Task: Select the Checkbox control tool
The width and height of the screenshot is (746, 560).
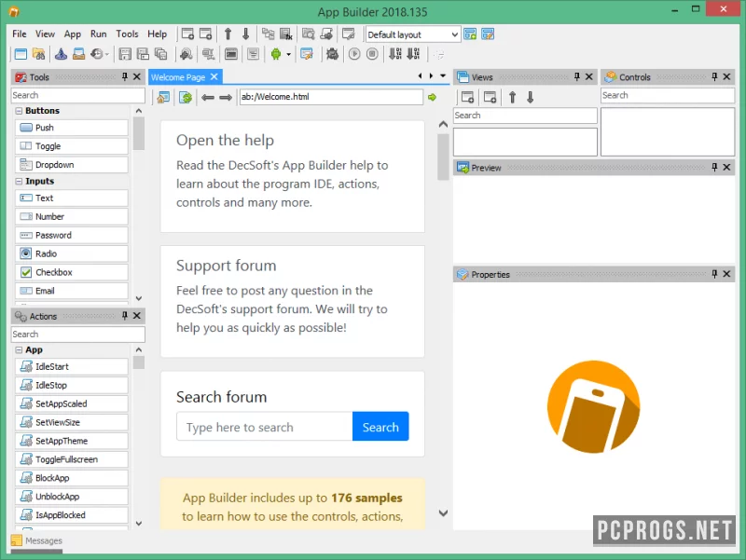Action: click(x=72, y=272)
